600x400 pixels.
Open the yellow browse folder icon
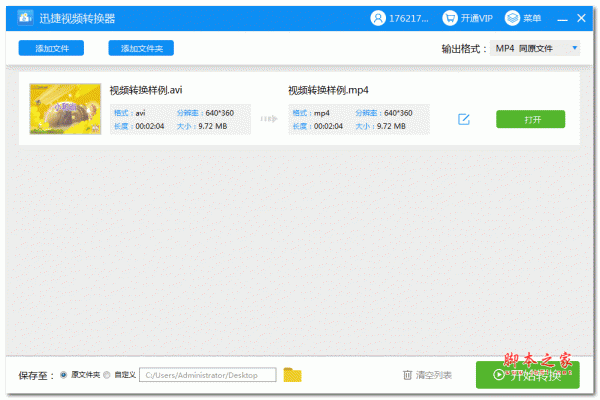(292, 375)
